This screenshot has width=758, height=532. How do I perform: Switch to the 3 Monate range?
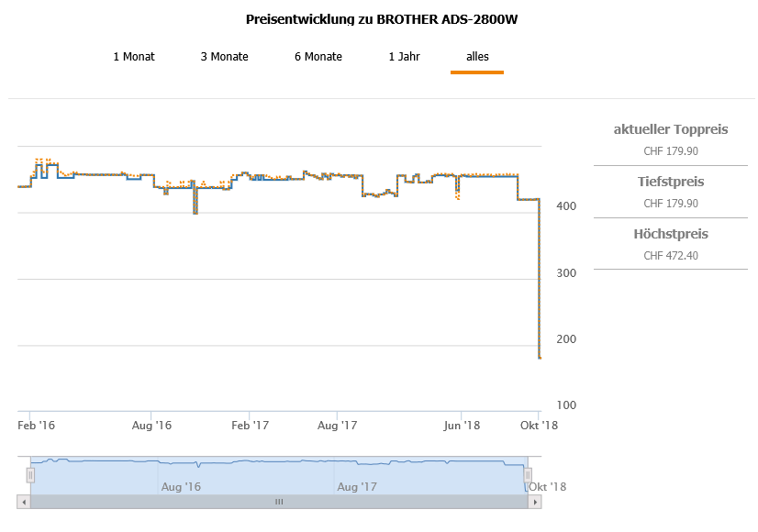click(x=225, y=57)
